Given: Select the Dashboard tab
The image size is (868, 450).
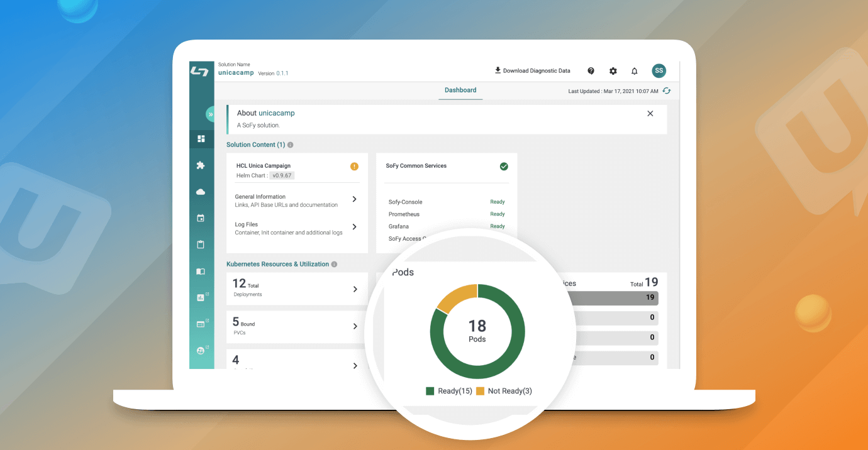Looking at the screenshot, I should tap(460, 91).
